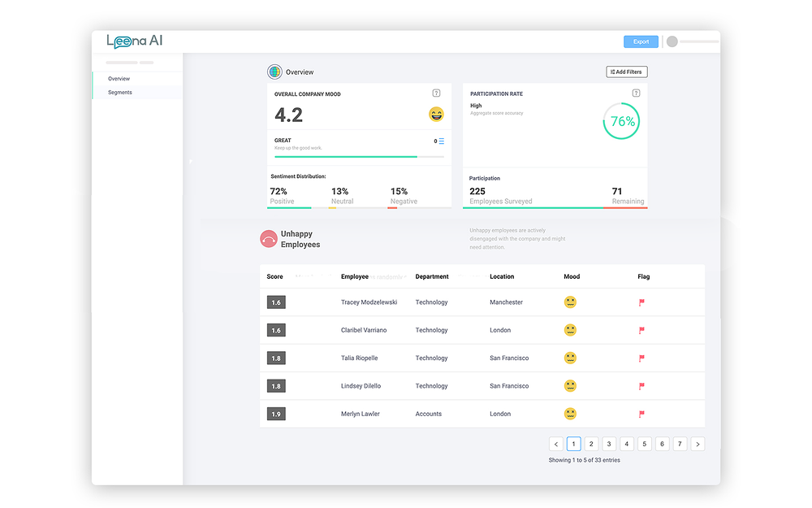Open employee Claribel Varriano

364,330
